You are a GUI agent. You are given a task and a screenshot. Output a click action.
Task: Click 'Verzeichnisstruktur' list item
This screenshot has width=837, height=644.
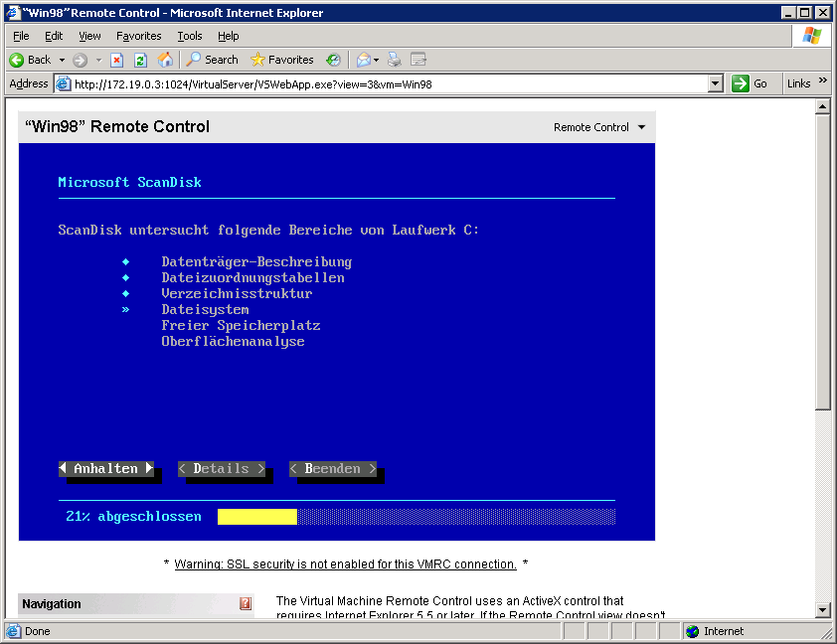tap(237, 294)
